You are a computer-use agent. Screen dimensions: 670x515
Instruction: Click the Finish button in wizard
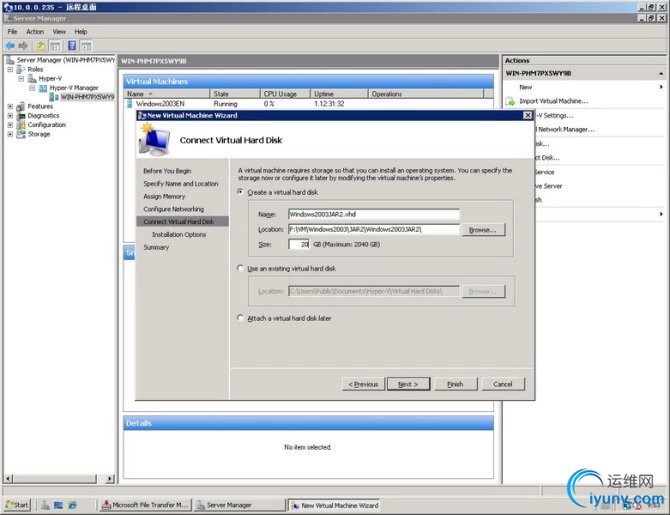coord(455,384)
